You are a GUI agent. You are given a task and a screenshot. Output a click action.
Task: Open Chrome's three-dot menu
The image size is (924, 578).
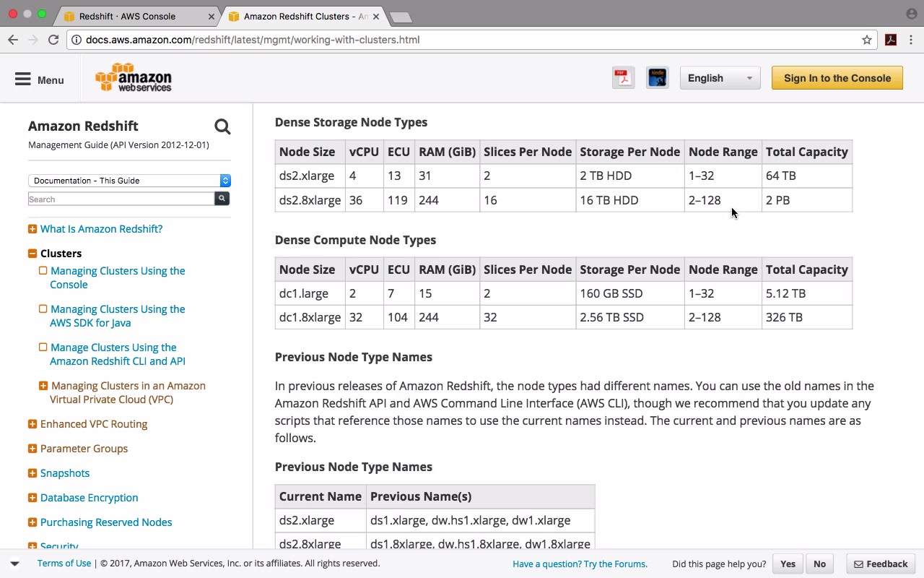point(911,40)
